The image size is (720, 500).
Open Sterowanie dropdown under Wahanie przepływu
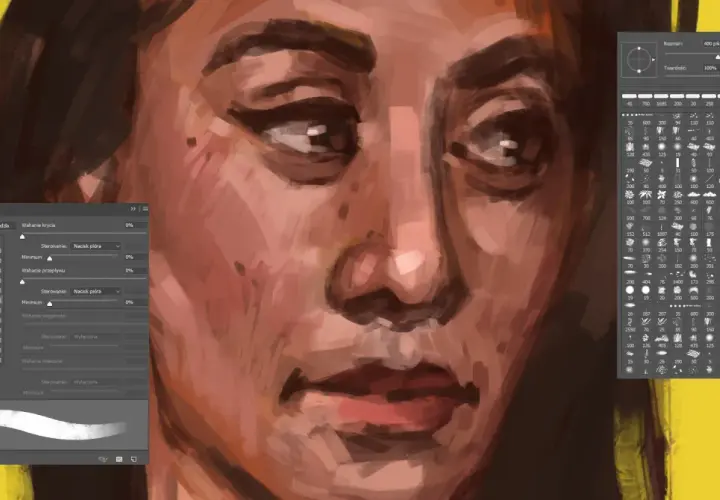96,292
